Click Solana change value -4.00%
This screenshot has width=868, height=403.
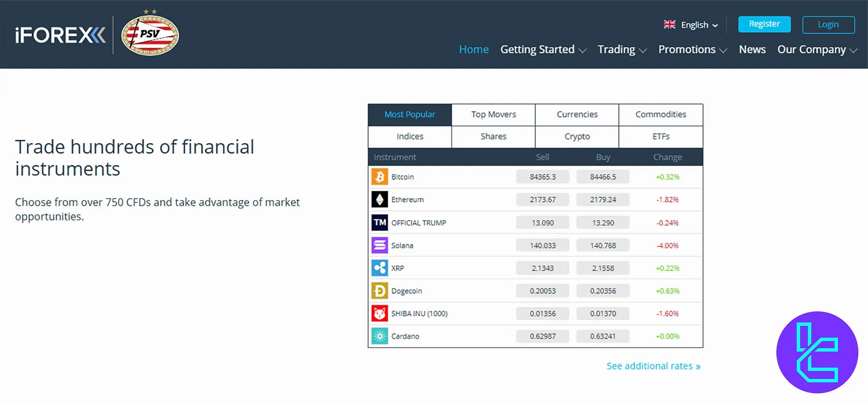(667, 245)
